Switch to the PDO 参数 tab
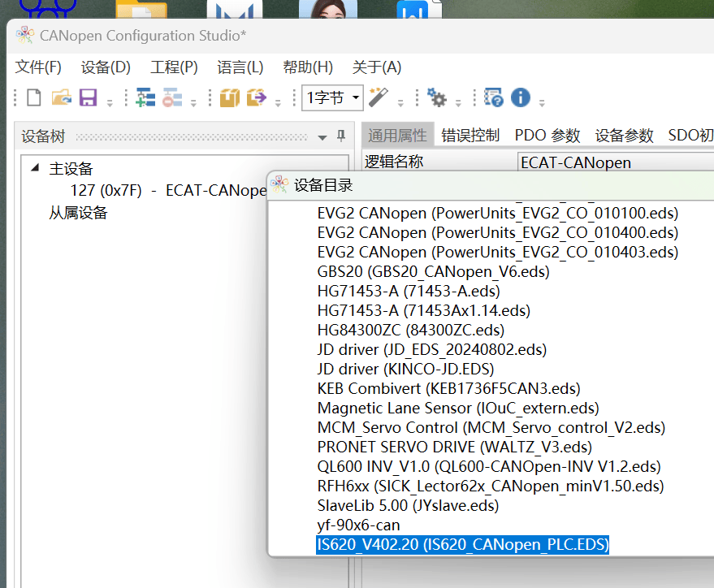 (x=547, y=135)
